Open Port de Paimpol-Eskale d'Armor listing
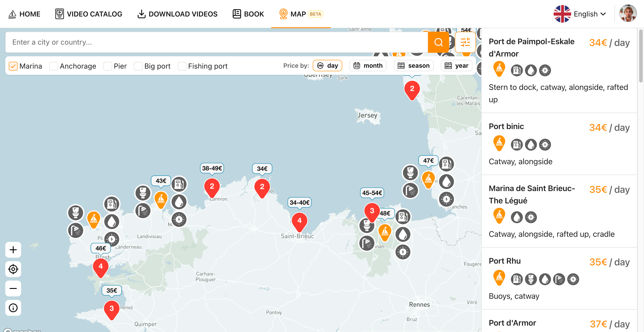Image resolution: width=644 pixels, height=332 pixels. point(559,71)
